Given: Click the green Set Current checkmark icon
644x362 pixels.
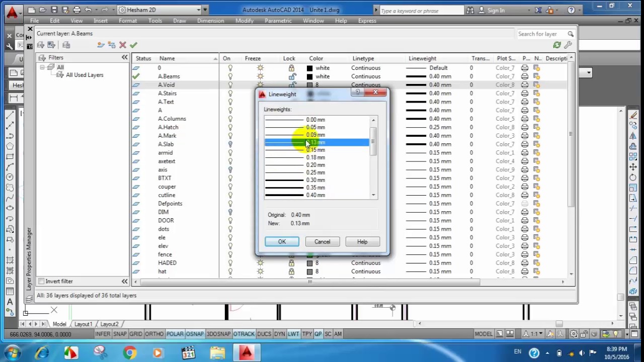Looking at the screenshot, I should (x=133, y=45).
